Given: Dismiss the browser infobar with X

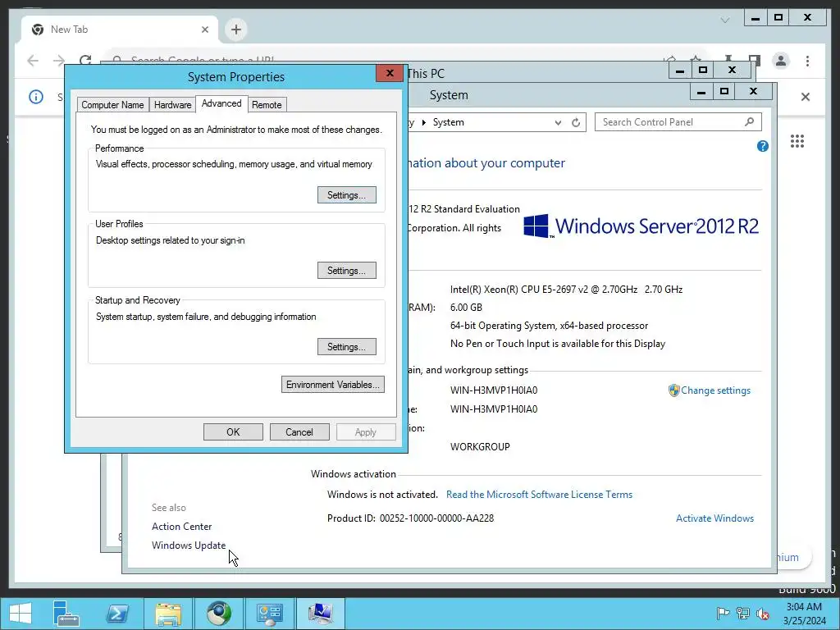Looking at the screenshot, I should tap(806, 97).
